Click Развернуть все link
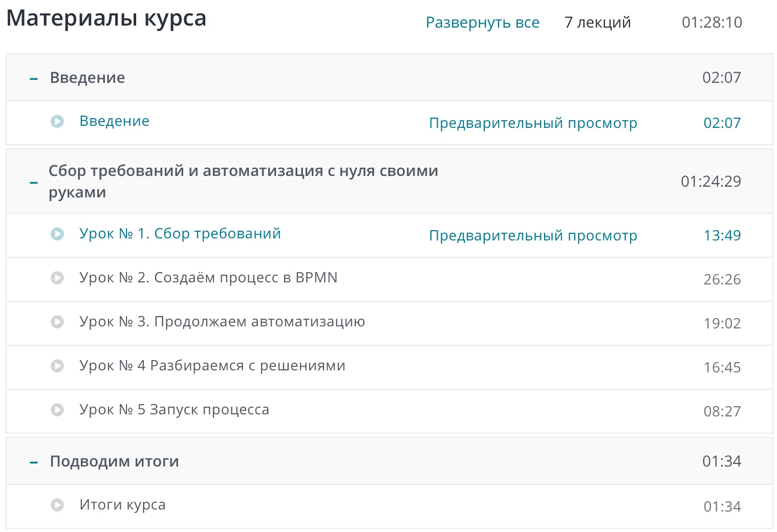This screenshot has width=777, height=532. (x=482, y=23)
